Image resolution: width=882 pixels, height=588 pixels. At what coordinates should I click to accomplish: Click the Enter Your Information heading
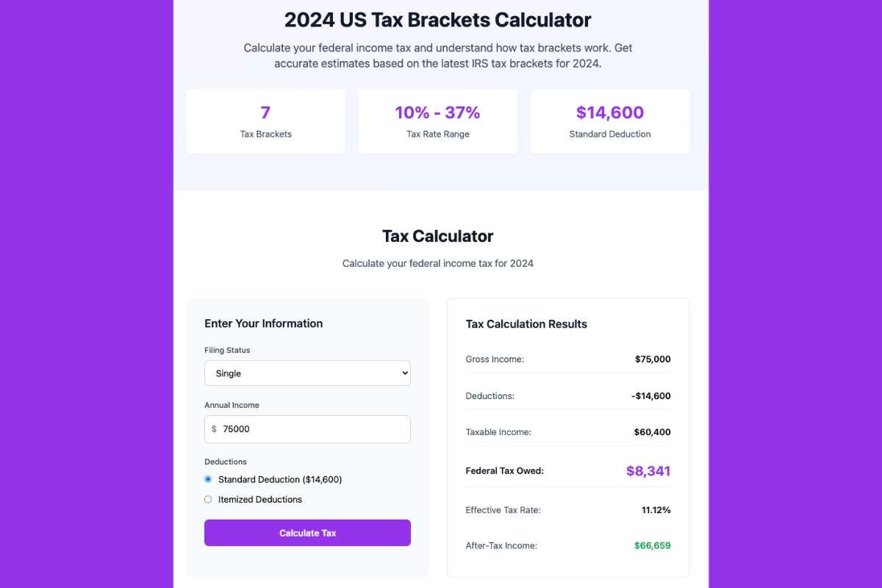(263, 323)
